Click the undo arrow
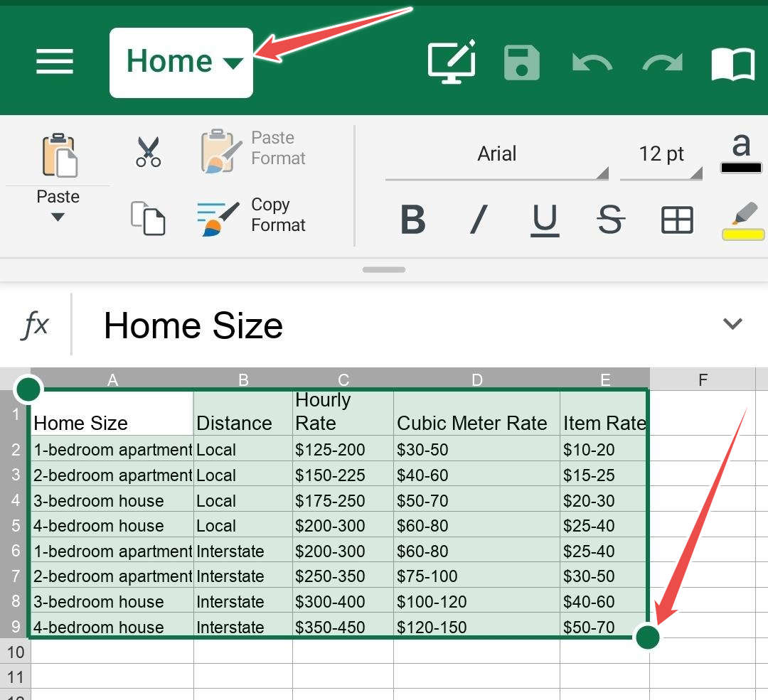 pyautogui.click(x=592, y=63)
